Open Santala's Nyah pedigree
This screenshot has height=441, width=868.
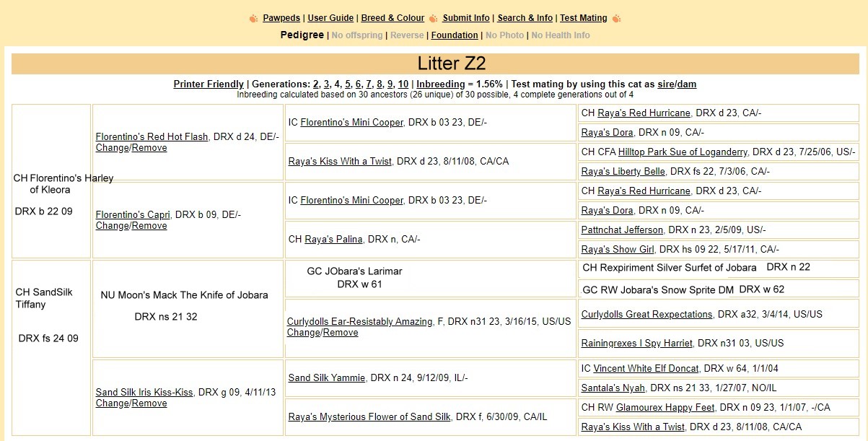pyautogui.click(x=613, y=388)
